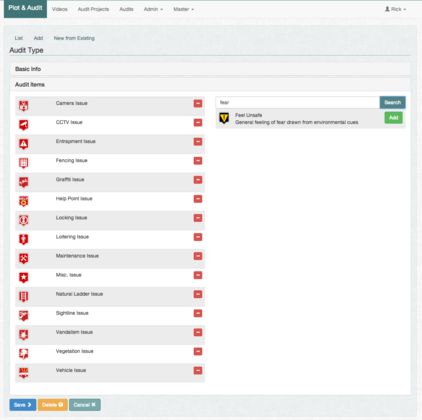Open the Admin dropdown menu
The height and width of the screenshot is (420, 422).
[153, 9]
